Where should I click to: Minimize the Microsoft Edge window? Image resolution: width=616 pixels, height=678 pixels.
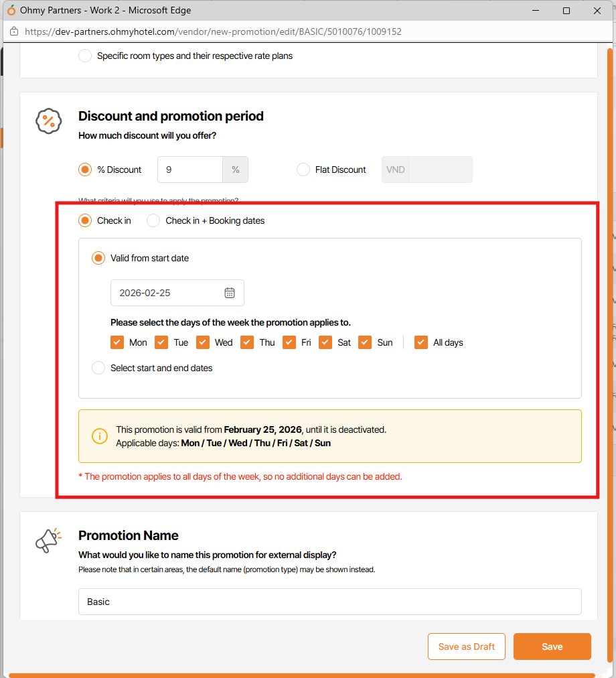point(536,10)
